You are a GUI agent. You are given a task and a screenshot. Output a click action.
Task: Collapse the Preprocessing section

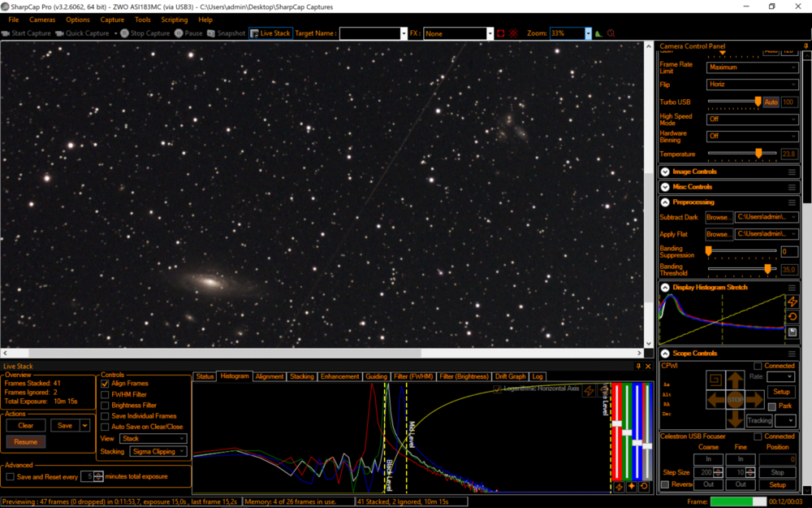coord(666,202)
